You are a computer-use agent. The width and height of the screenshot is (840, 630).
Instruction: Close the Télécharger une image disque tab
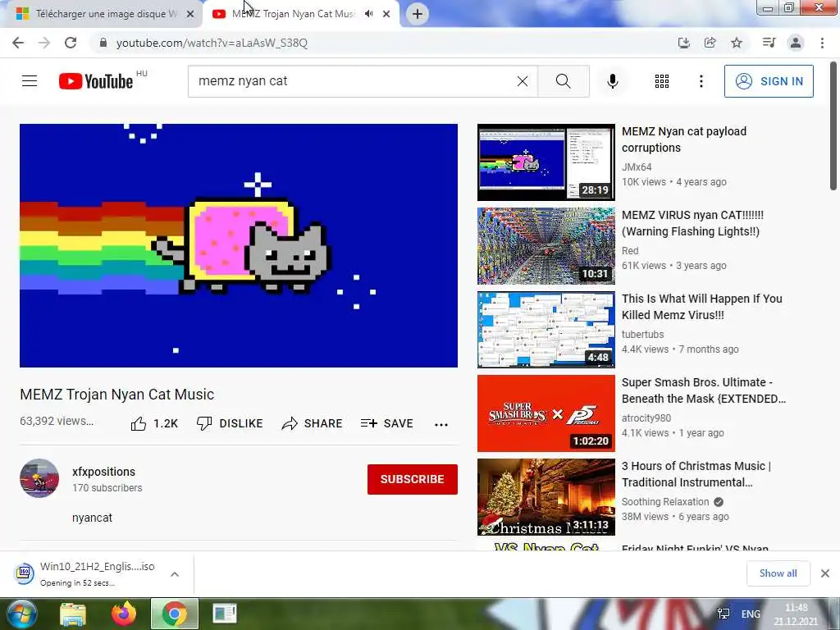(189, 14)
